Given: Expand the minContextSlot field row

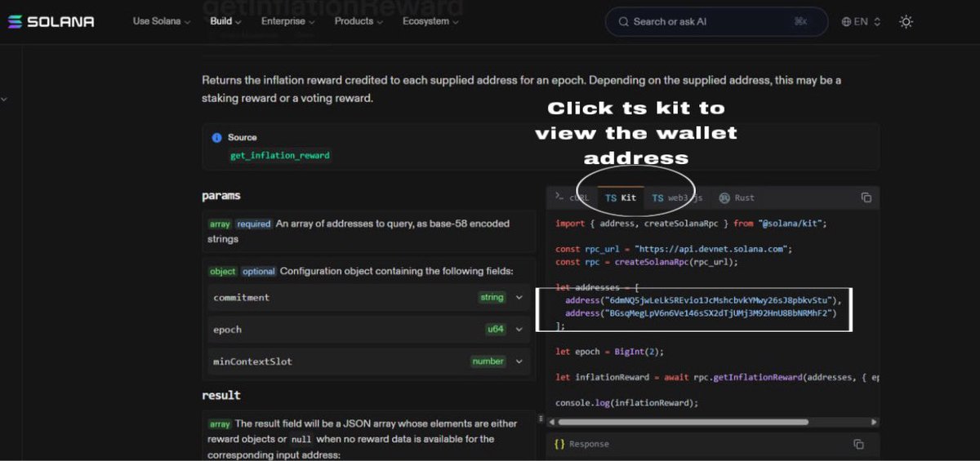Looking at the screenshot, I should [368, 361].
